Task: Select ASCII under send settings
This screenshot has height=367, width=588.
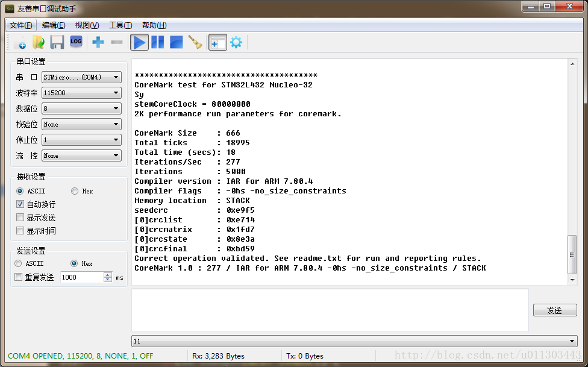Action: tap(29, 263)
